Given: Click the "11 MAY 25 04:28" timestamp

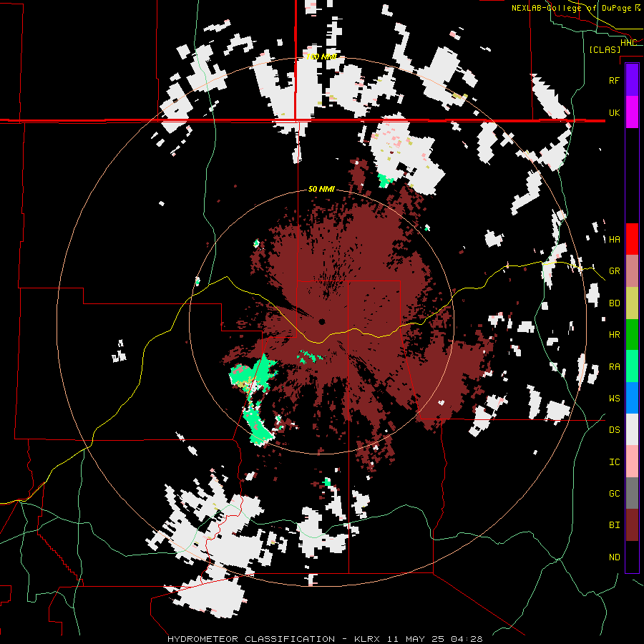Looking at the screenshot, I should tap(434, 639).
